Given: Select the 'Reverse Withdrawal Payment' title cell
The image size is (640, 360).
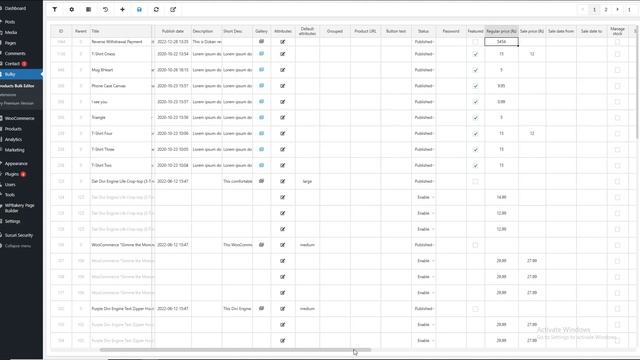Looking at the screenshot, I should 121,42.
